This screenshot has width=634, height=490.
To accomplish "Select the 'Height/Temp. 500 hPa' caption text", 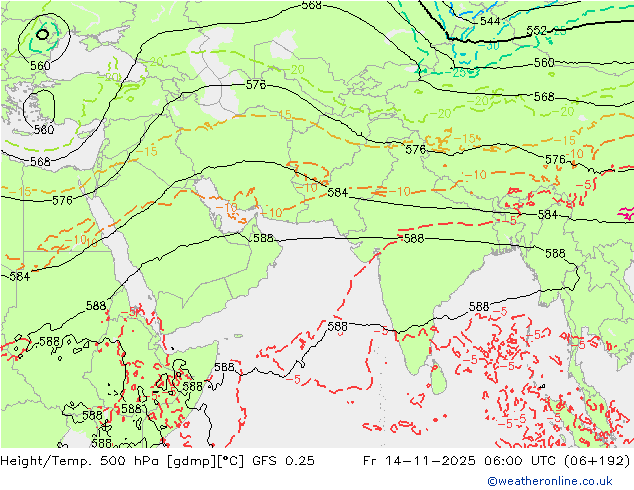I will point(82,460).
